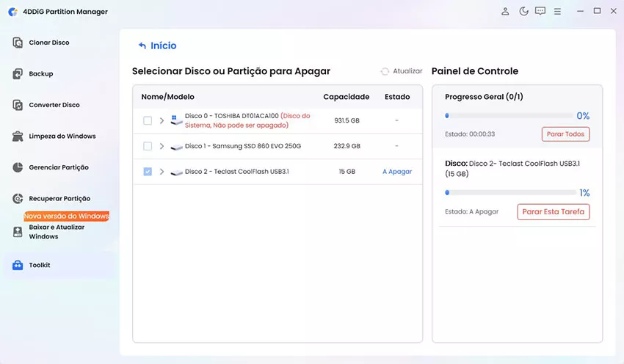Expand Disco 0 TOSHIBA partitions chevron
The height and width of the screenshot is (364, 624).
[162, 120]
